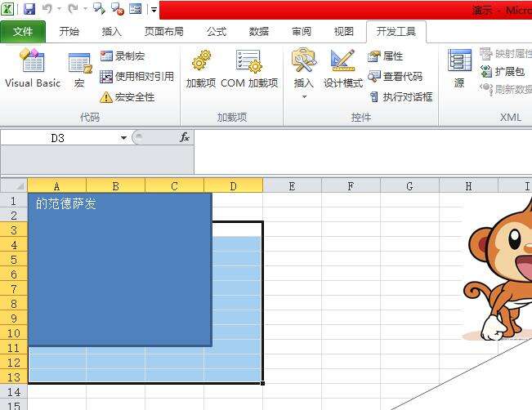The width and height of the screenshot is (532, 410).
Task: Select column A header
Action: (56, 186)
